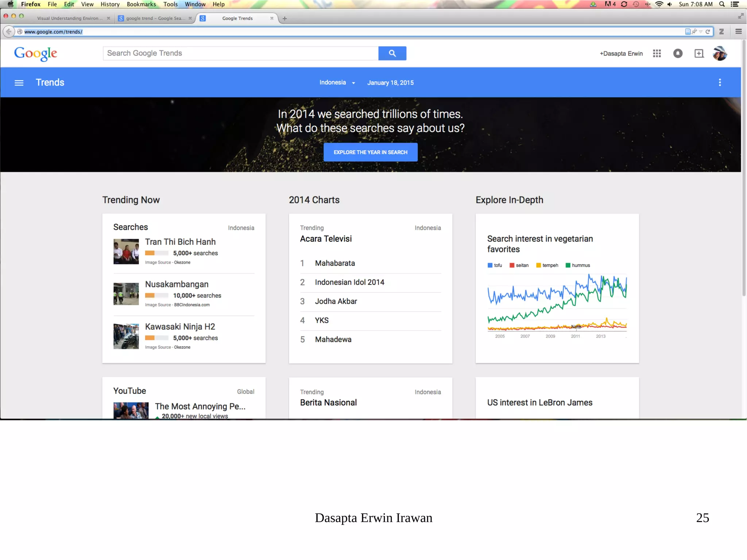Screen dimensions: 747x560
Task: Click the browser back arrow
Action: (x=9, y=32)
